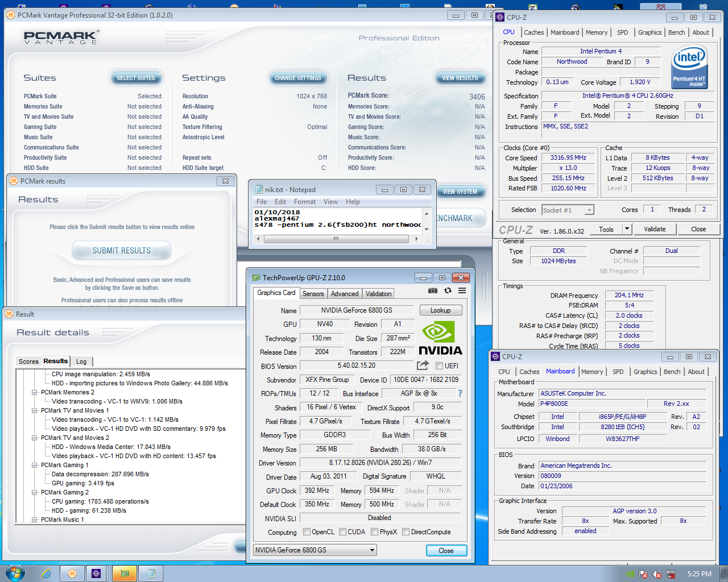728x582 pixels.
Task: Click the VIEW SYSTEM button in PCMark
Action: (460, 192)
